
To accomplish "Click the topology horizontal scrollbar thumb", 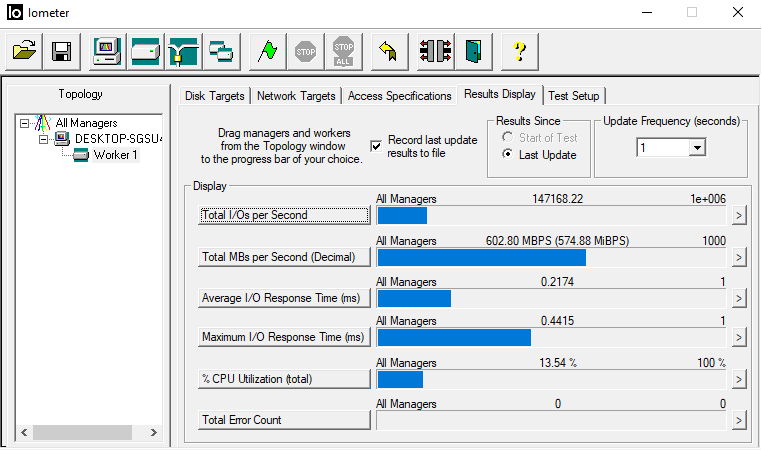I will (x=82, y=432).
